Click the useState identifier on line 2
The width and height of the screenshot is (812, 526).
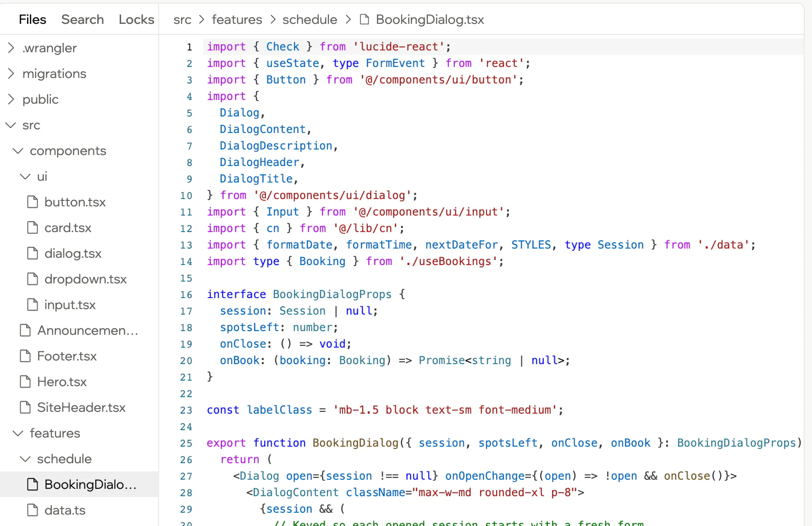pos(293,63)
